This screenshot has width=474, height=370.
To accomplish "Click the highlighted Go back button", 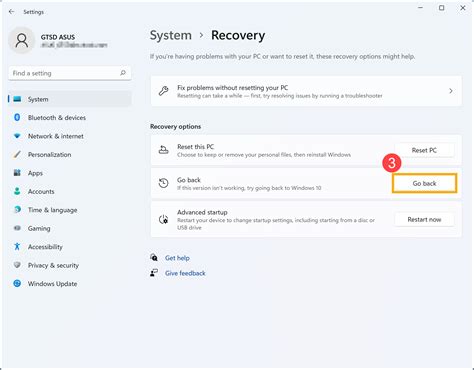I will 424,183.
